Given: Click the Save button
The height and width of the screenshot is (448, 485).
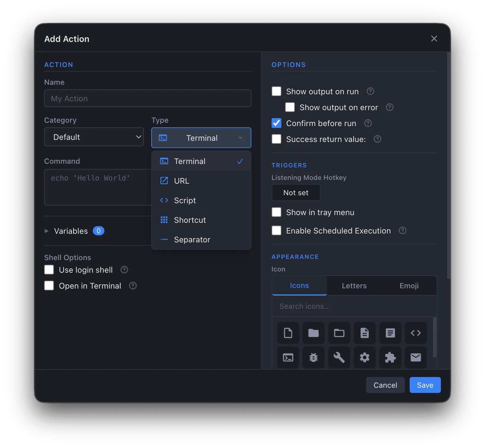Looking at the screenshot, I should pos(425,385).
